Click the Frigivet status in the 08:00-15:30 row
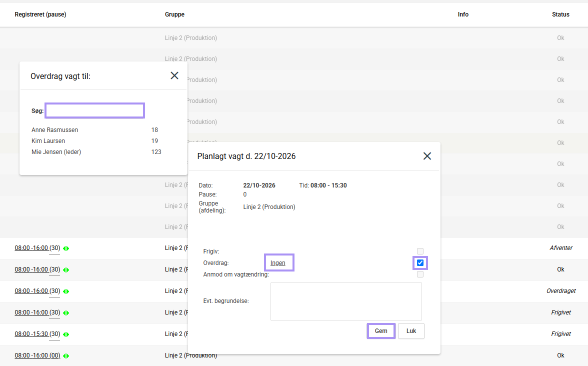588x366 pixels. (x=561, y=334)
